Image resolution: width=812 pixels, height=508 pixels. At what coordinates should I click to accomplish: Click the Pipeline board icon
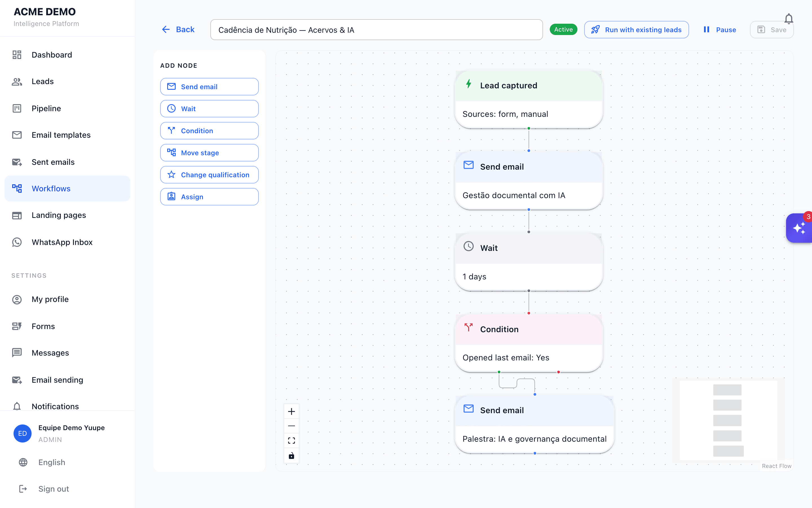17,108
